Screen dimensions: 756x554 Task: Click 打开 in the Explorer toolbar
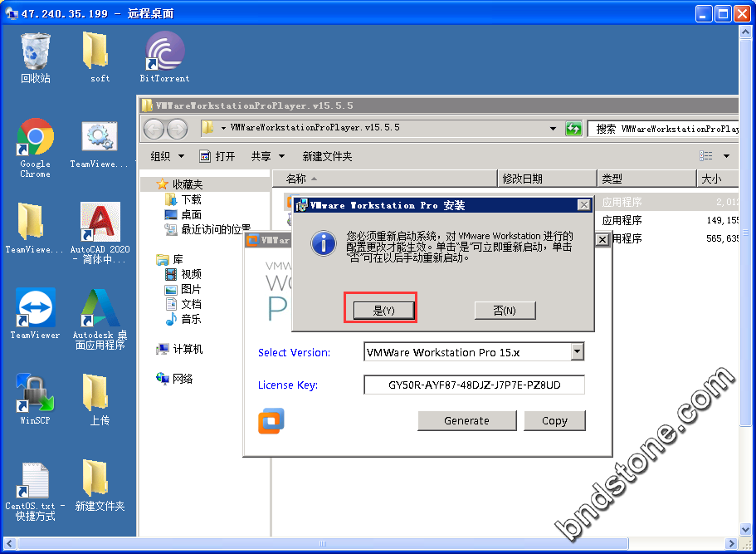tap(217, 156)
